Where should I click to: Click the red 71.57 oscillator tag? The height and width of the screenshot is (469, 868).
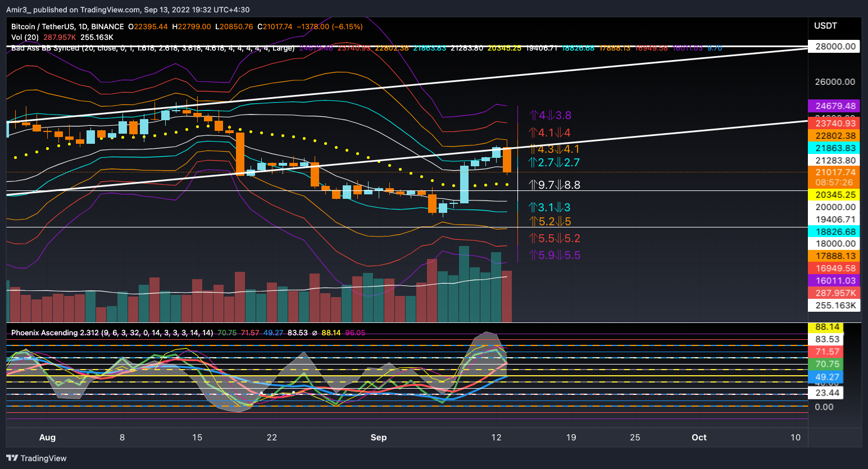pyautogui.click(x=826, y=352)
